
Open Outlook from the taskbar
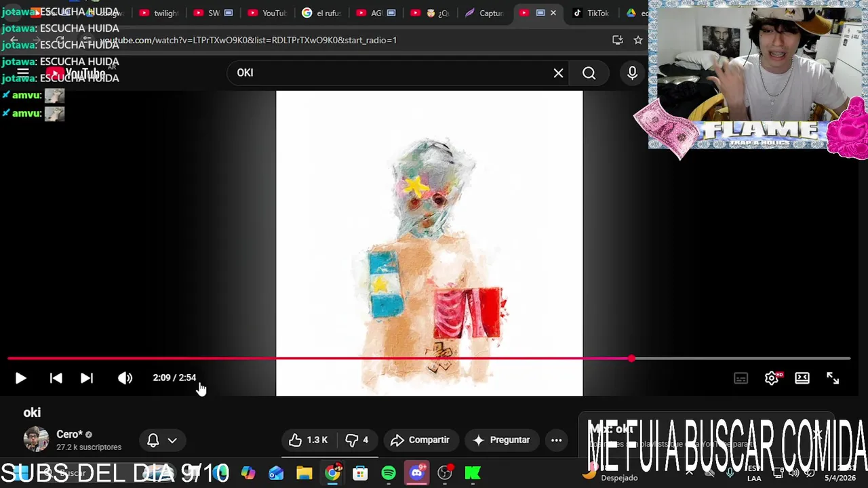click(x=276, y=473)
